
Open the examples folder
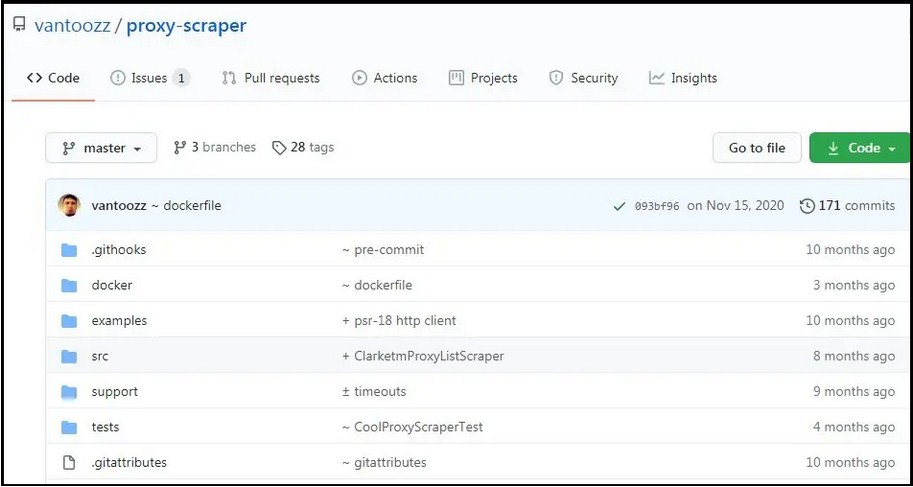coord(119,321)
